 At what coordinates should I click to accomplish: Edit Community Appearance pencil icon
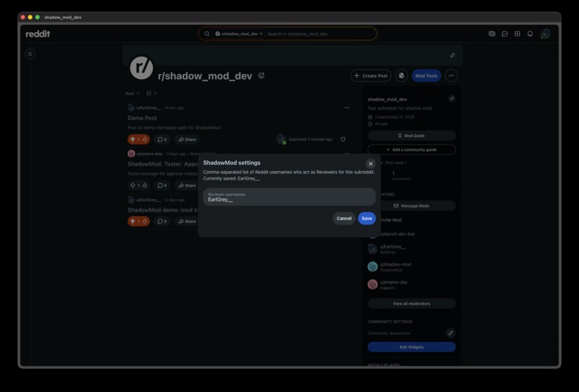click(450, 333)
